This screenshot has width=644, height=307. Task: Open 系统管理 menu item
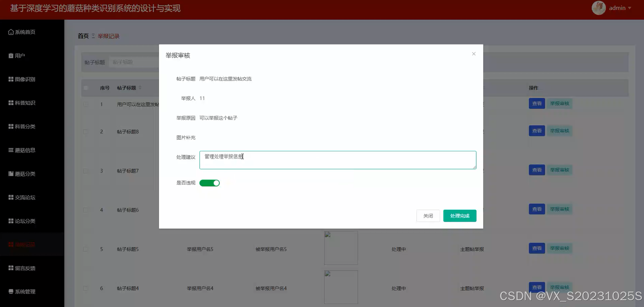tap(32, 292)
